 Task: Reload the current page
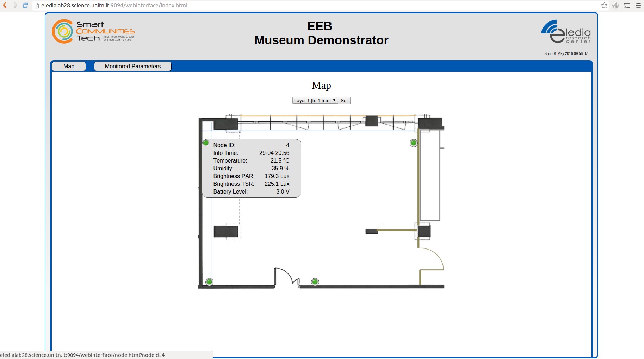point(25,5)
